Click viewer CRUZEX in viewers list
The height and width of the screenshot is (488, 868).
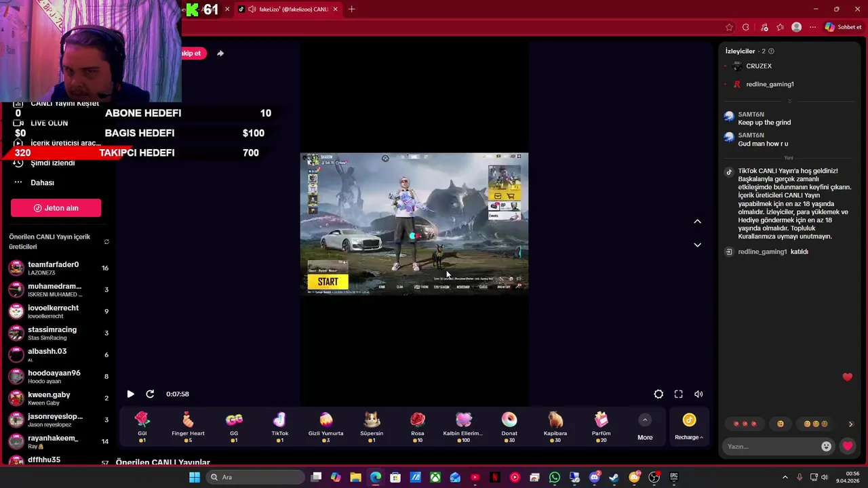pos(758,66)
